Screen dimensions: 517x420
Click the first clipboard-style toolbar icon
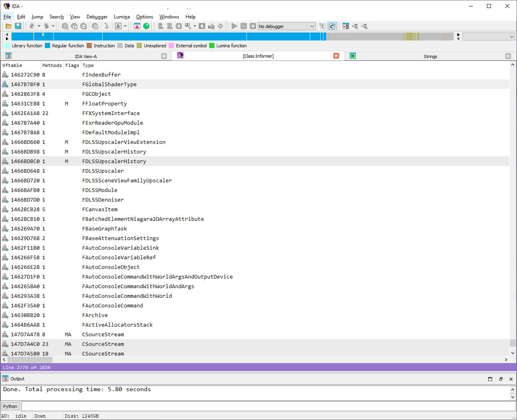(x=161, y=26)
